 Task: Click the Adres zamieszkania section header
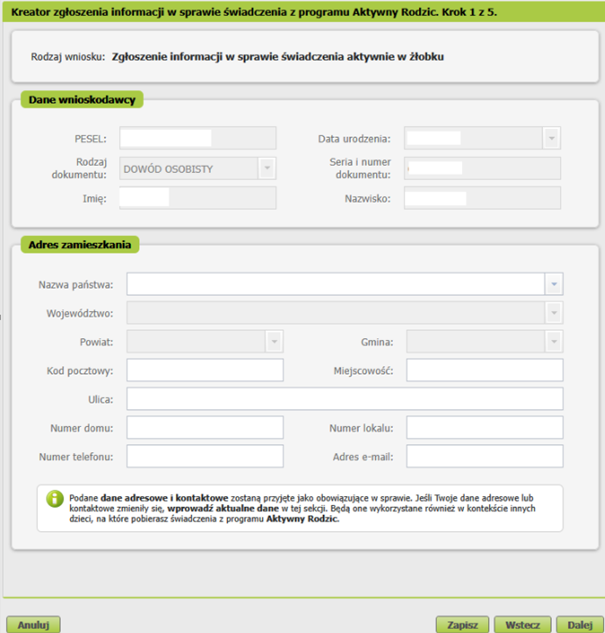(80, 245)
